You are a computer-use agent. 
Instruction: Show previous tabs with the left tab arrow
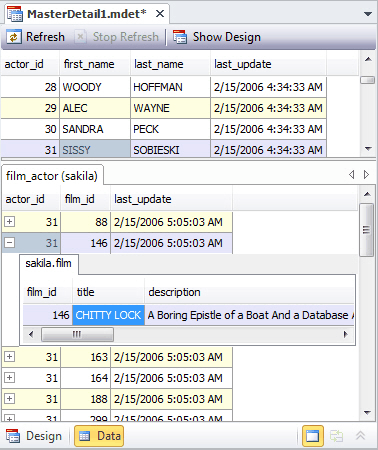(x=352, y=174)
